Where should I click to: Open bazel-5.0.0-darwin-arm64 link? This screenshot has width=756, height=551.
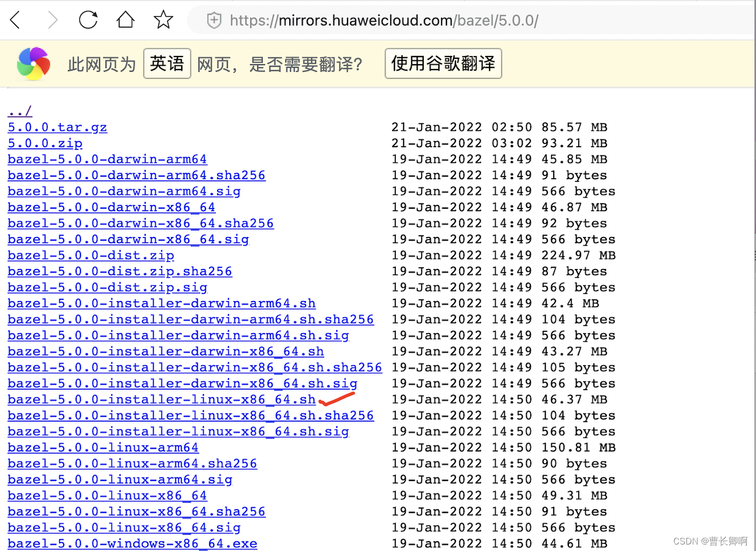pos(107,159)
